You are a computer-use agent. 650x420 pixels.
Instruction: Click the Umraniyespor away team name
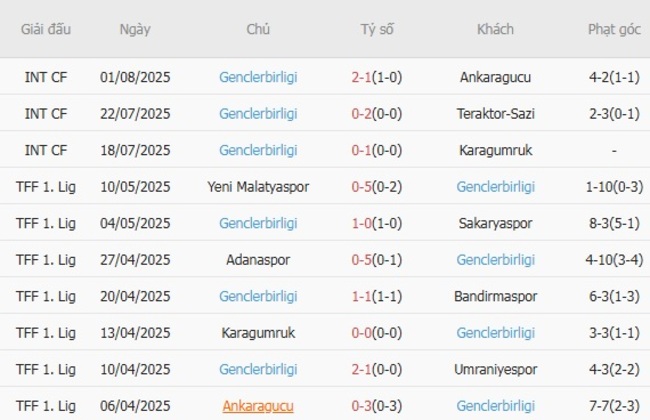pyautogui.click(x=496, y=370)
